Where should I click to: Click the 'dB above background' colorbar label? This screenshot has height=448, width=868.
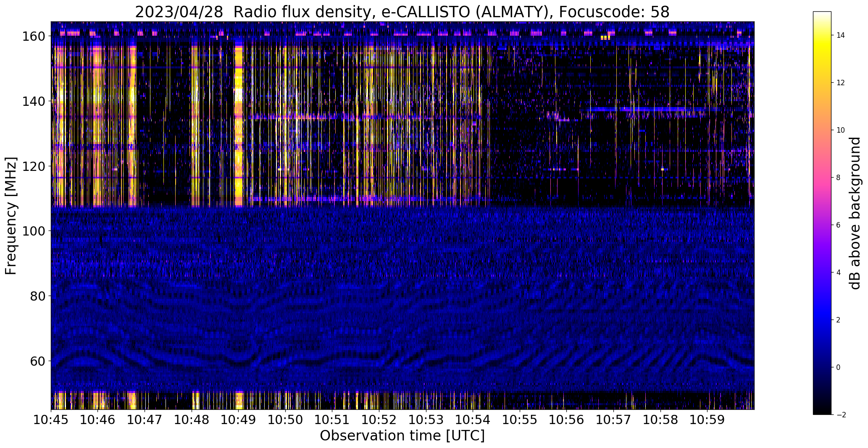point(855,213)
